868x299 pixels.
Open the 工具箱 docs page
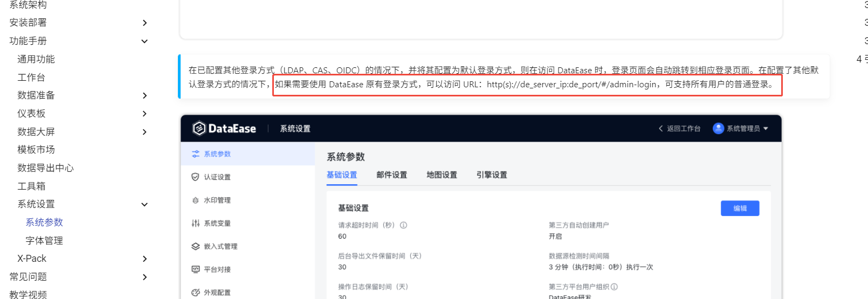point(31,186)
